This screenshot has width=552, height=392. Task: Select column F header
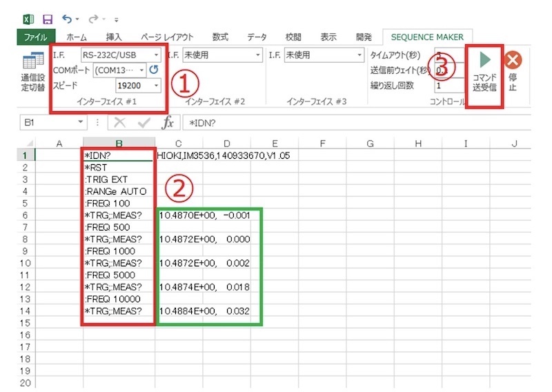(x=322, y=144)
